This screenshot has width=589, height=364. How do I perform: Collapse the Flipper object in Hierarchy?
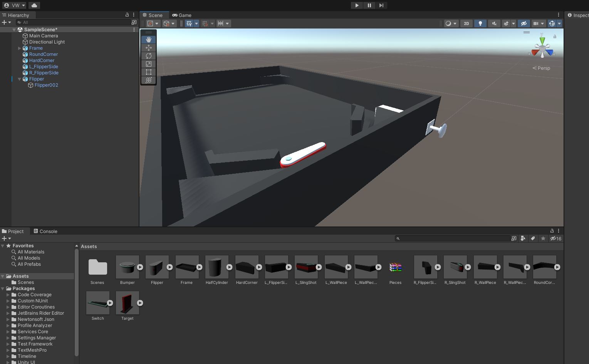tap(20, 79)
